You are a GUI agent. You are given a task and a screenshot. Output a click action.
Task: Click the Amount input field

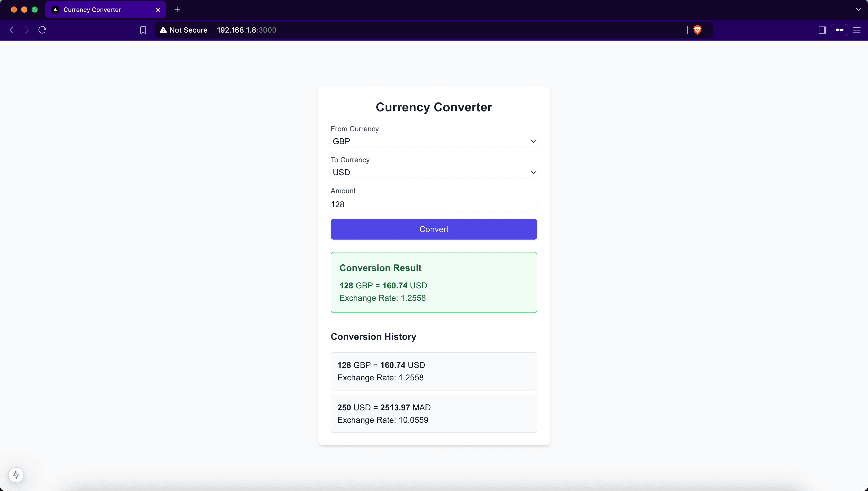click(434, 204)
